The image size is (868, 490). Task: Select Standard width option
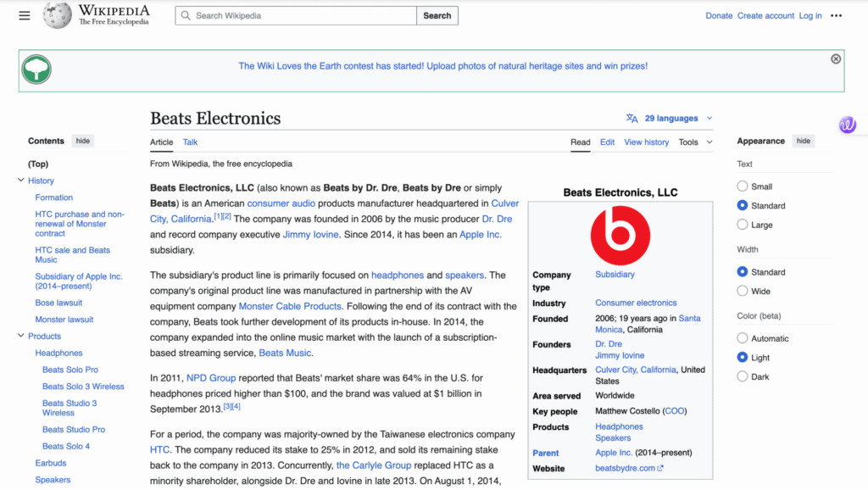click(743, 272)
